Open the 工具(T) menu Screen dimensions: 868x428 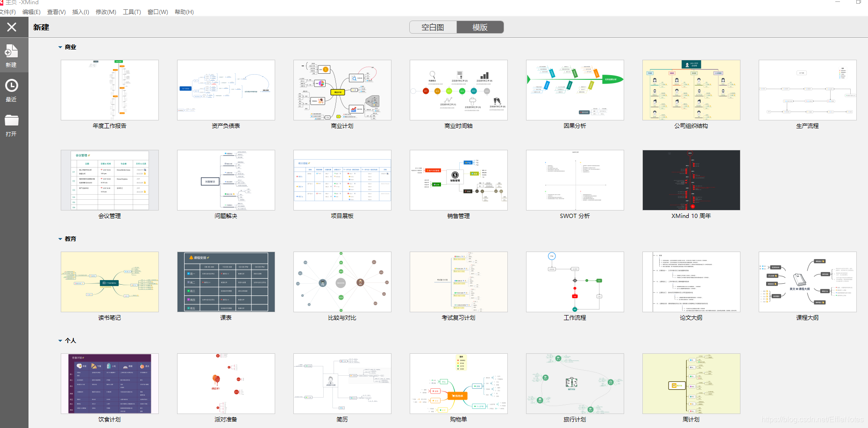132,12
